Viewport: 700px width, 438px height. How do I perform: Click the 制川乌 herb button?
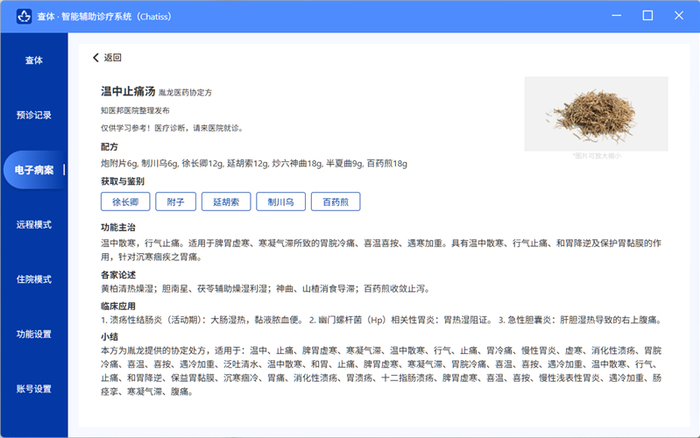281,202
